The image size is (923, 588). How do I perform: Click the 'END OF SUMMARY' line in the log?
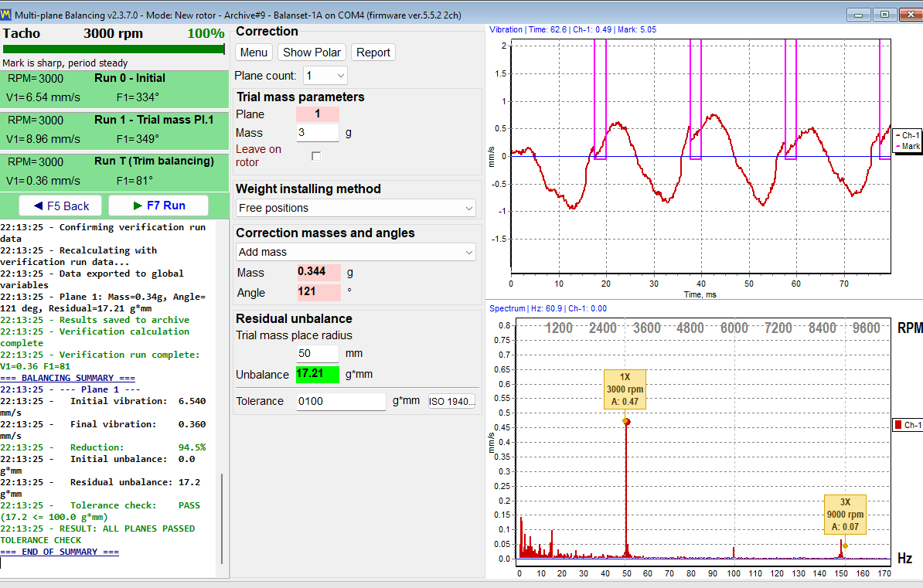60,552
